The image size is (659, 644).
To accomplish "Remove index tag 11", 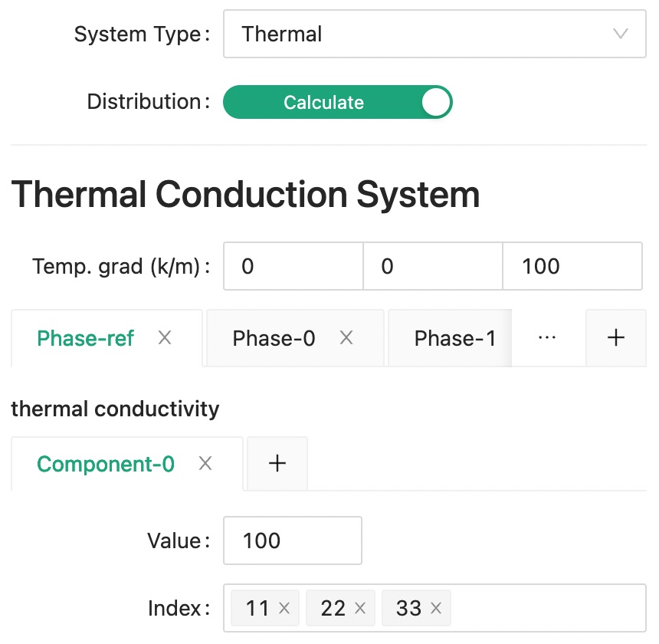I will [284, 609].
